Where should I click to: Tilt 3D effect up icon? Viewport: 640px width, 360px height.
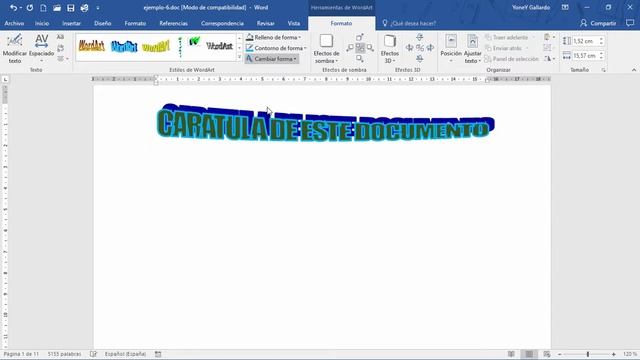420,38
